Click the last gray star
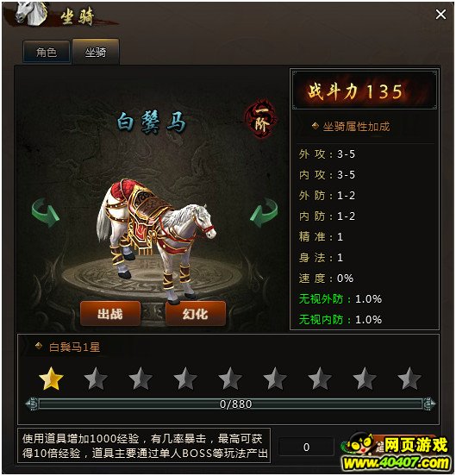 point(409,378)
